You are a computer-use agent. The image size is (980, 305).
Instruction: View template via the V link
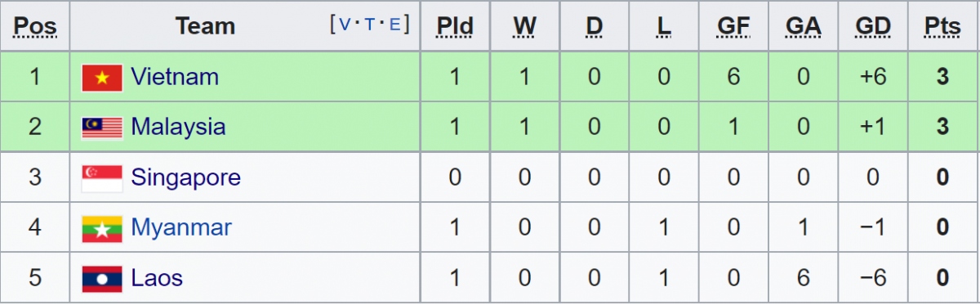click(344, 25)
